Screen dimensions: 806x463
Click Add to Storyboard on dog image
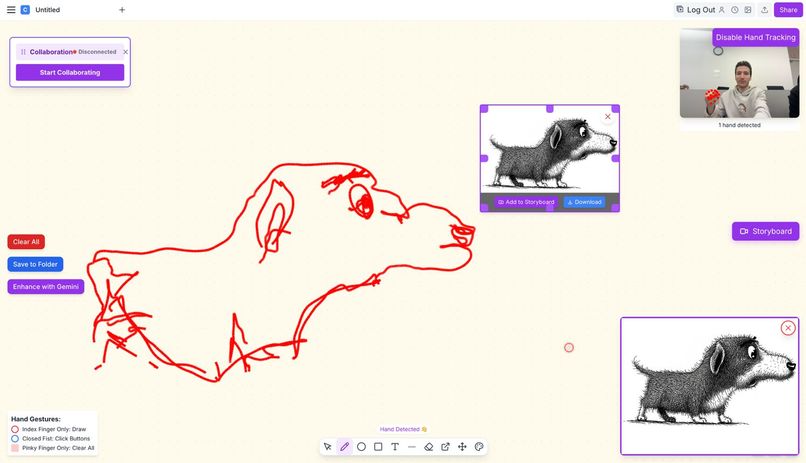[x=526, y=202]
